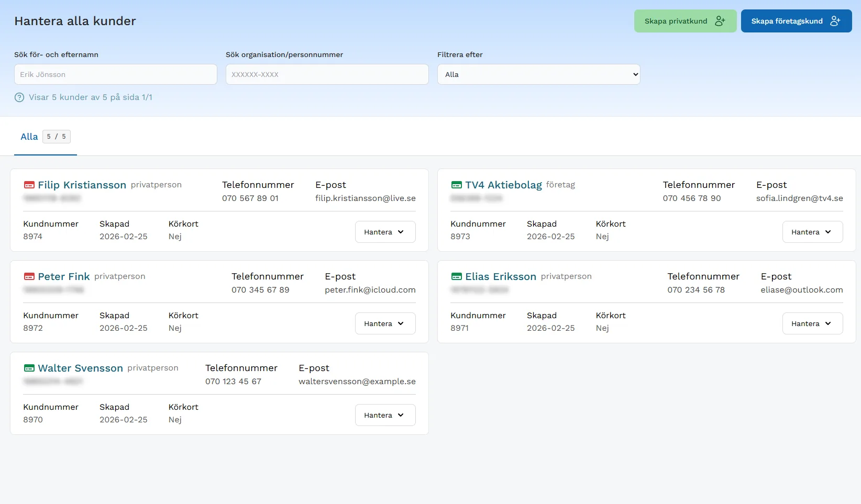Open customer name link TV4 Aktiebolag
Image resolution: width=861 pixels, height=504 pixels.
click(x=503, y=185)
